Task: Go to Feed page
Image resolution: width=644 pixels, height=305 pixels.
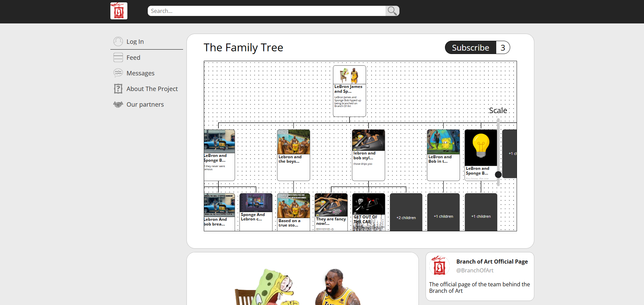Action: pyautogui.click(x=133, y=57)
